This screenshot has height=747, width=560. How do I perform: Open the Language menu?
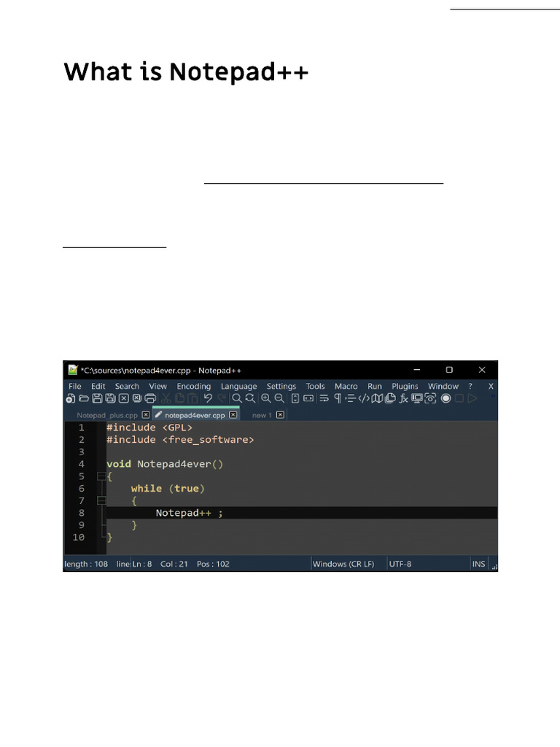(x=239, y=387)
